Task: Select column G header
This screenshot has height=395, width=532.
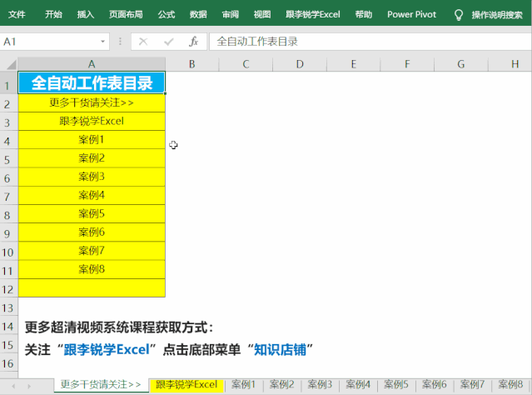Action: [x=460, y=64]
